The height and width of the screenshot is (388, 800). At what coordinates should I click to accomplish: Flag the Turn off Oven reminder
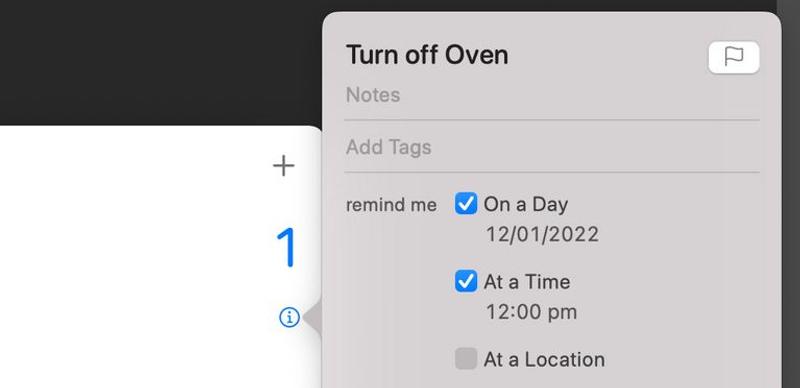coord(734,57)
